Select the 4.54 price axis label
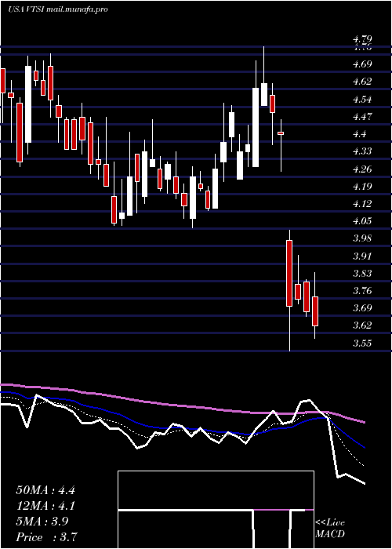 click(362, 100)
